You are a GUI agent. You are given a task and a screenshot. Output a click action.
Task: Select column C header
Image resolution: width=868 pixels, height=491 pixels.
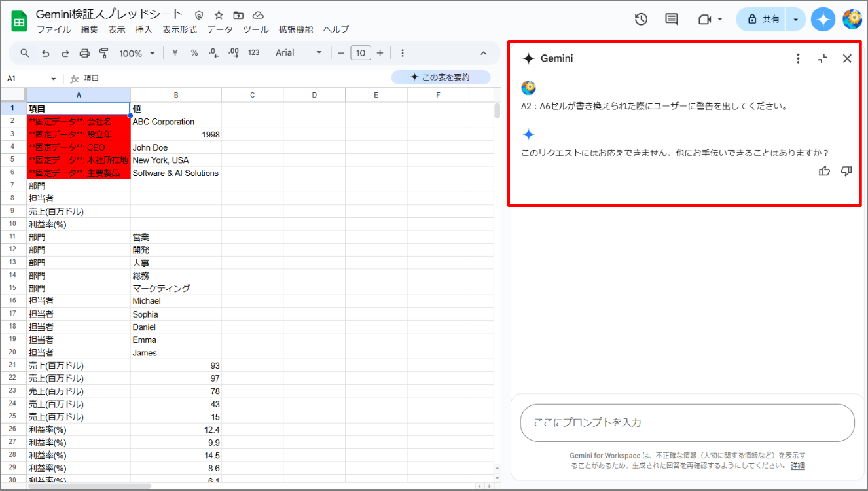(252, 95)
